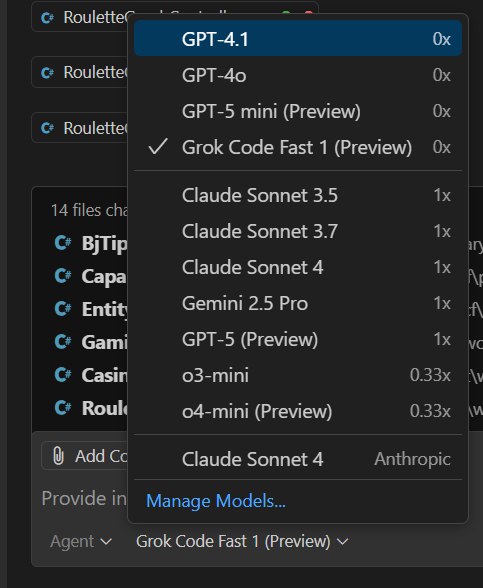Select checked Grok Code Fast 1 entry
The image size is (483, 588).
coord(298,147)
